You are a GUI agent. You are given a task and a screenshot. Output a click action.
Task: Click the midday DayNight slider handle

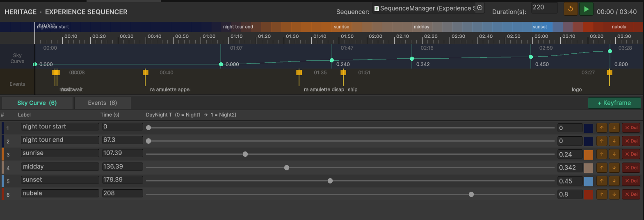(x=287, y=167)
